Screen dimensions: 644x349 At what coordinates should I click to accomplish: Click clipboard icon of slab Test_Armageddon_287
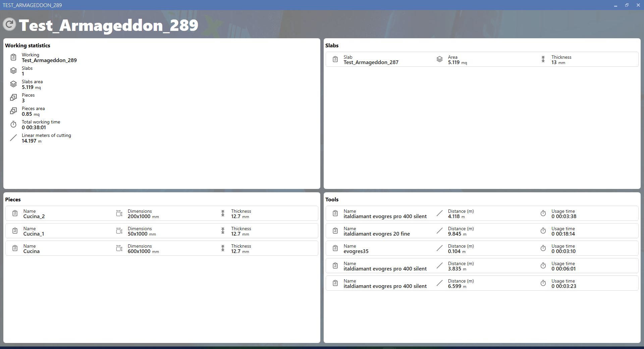click(x=335, y=59)
